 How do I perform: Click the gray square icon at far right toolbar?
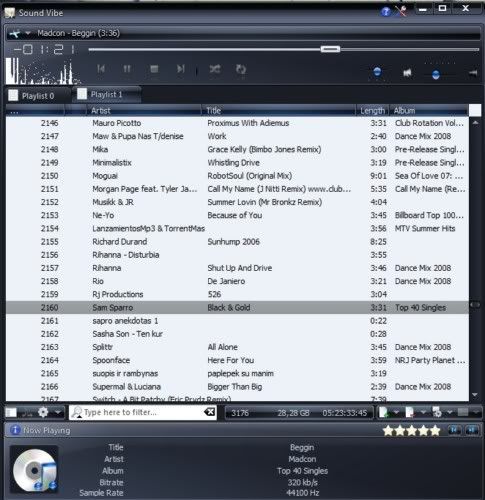click(x=463, y=412)
